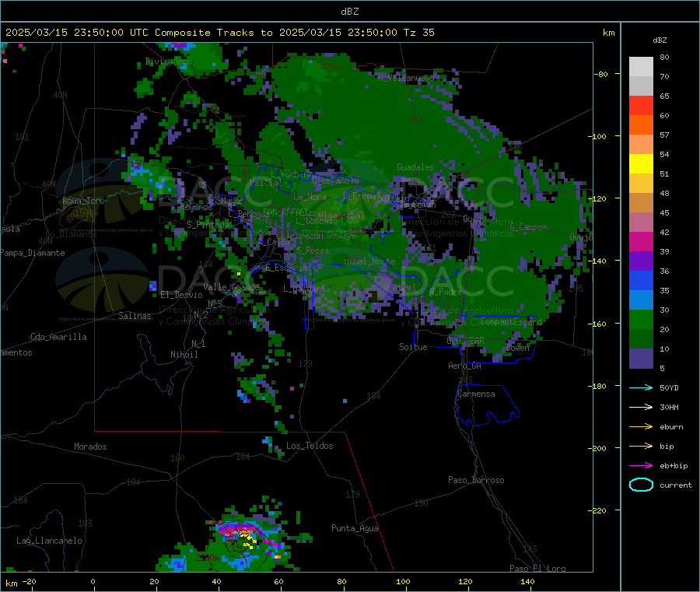700x592 pixels.
Task: Click the Bowen place label
Action: (x=518, y=348)
